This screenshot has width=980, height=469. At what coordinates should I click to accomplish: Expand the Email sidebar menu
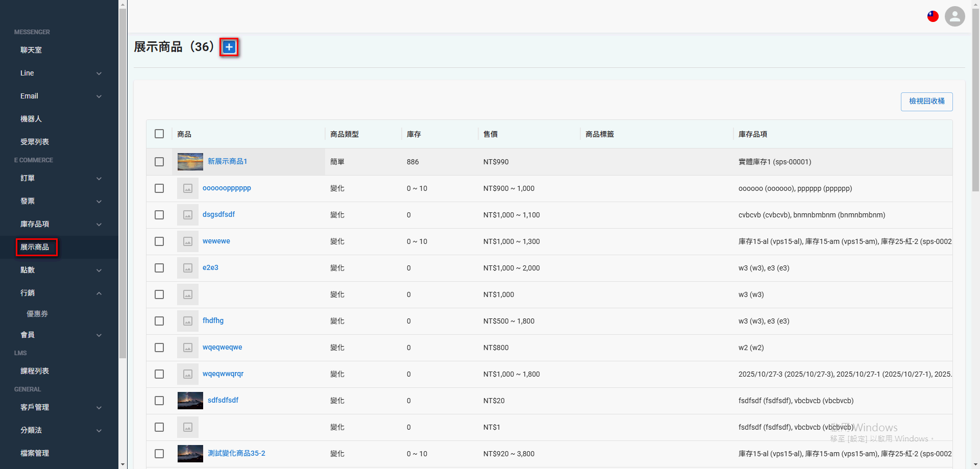coord(59,96)
